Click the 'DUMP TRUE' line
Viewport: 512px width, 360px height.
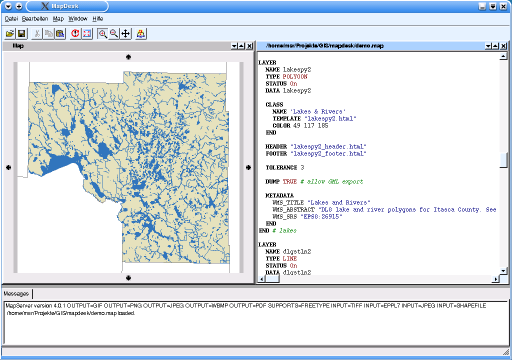(x=314, y=181)
